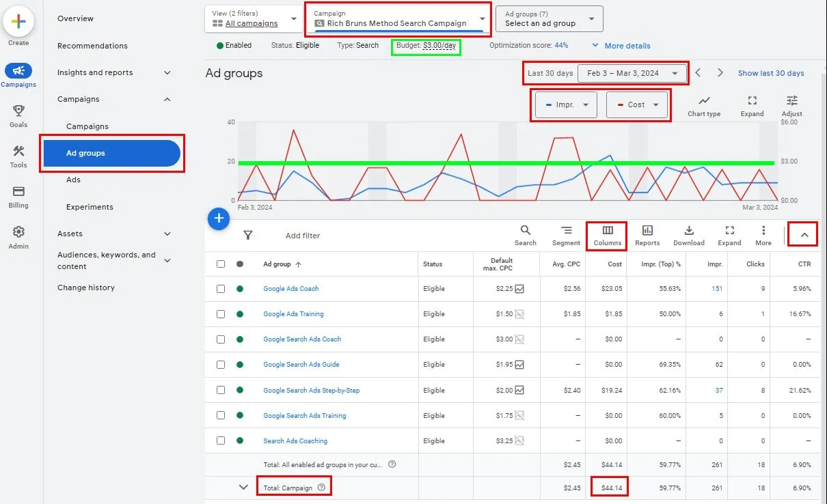Click the Create plus button
Screen dimensions: 827x504
pyautogui.click(x=18, y=21)
